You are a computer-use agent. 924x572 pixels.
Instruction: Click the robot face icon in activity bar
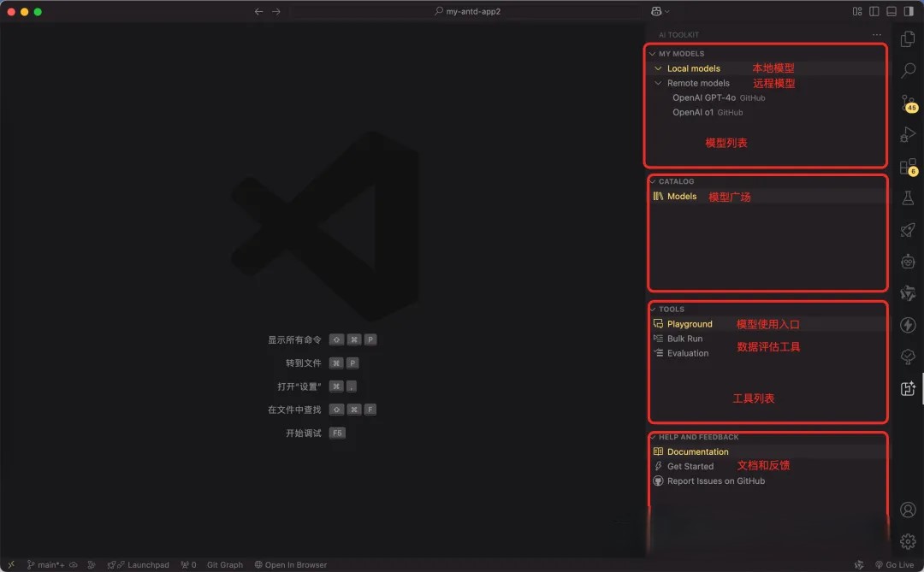pos(908,261)
